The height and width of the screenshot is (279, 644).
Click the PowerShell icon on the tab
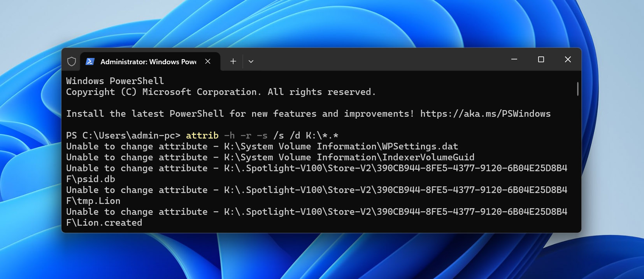click(x=90, y=61)
